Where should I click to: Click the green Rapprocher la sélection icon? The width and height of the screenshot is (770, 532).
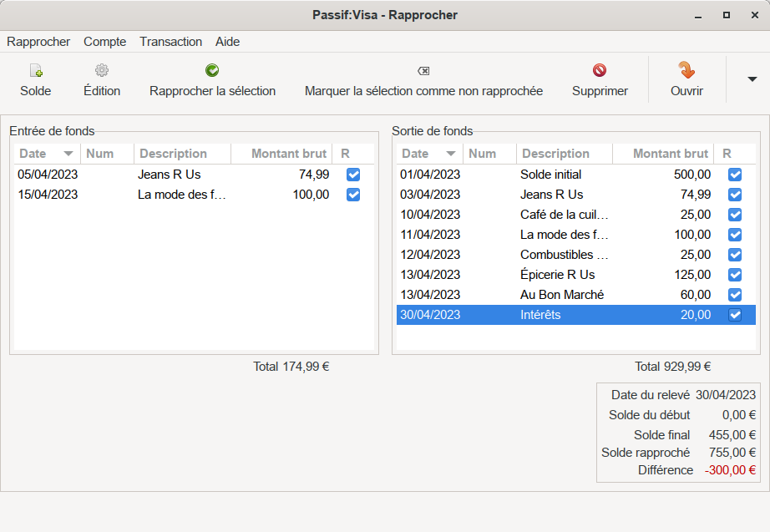pos(212,72)
